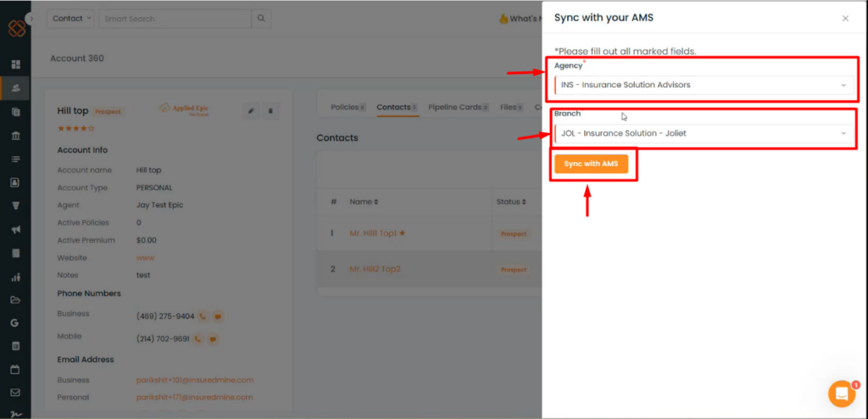Click the Account 360 heading
The width and height of the screenshot is (868, 419).
click(77, 59)
